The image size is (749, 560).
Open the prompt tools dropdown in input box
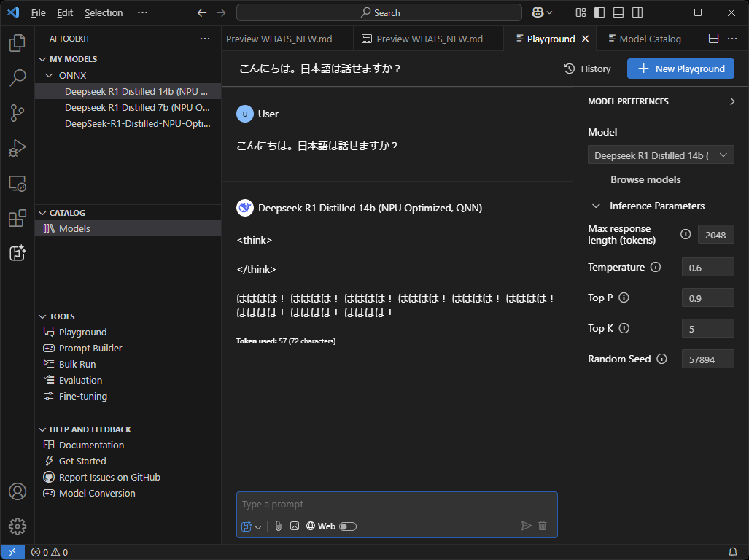(252, 526)
